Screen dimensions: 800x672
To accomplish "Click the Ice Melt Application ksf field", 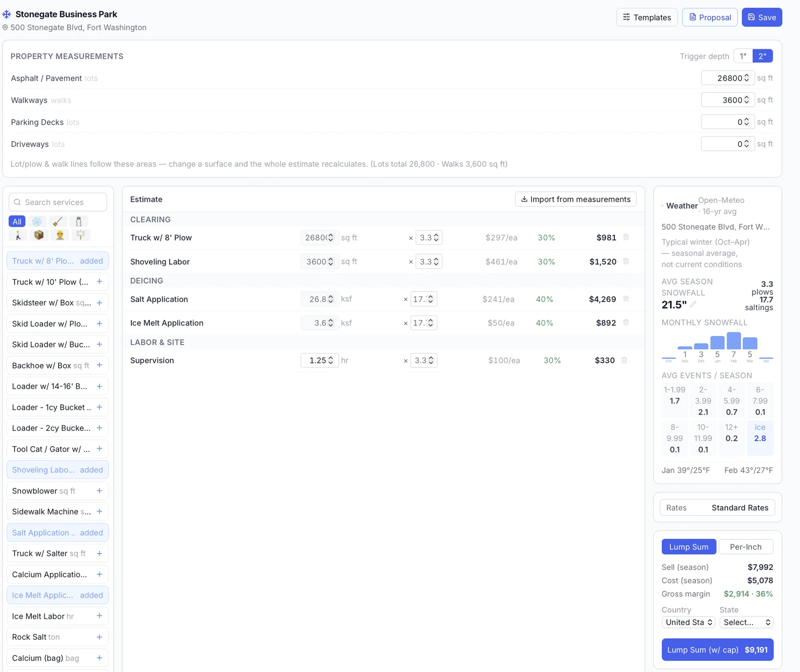I will (x=320, y=323).
